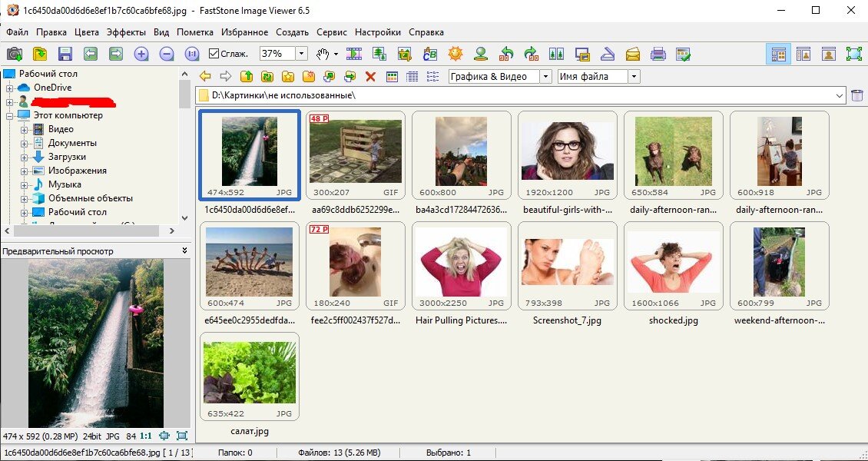
Task: Open the hand tool dropdown arrow
Action: point(336,55)
